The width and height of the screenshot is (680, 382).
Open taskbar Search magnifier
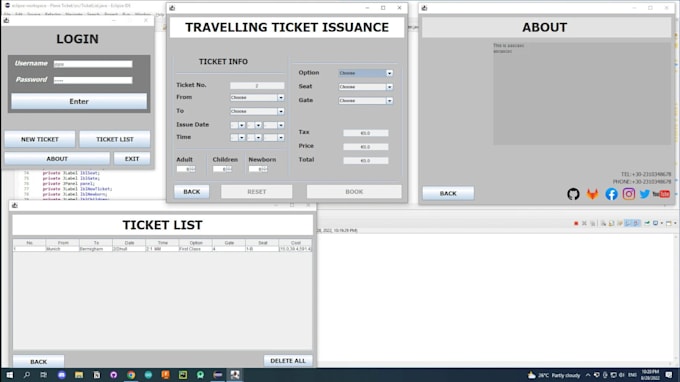coord(26,375)
